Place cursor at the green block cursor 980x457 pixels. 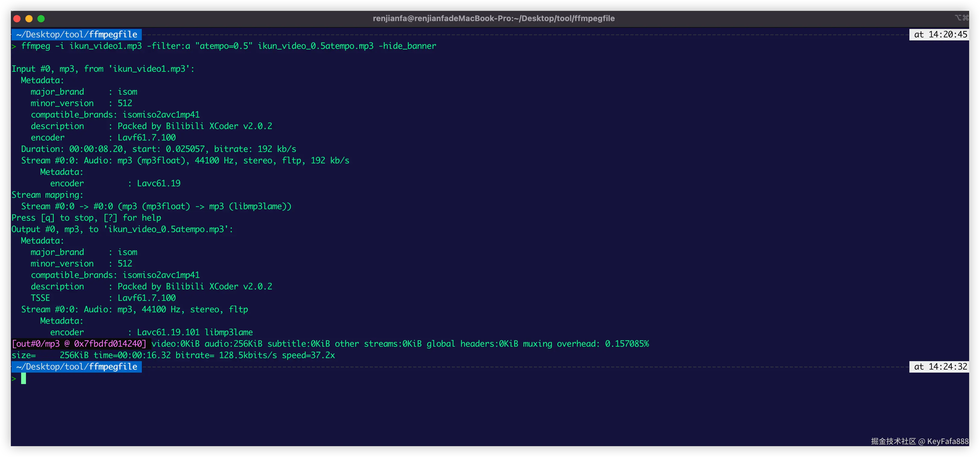(24, 378)
